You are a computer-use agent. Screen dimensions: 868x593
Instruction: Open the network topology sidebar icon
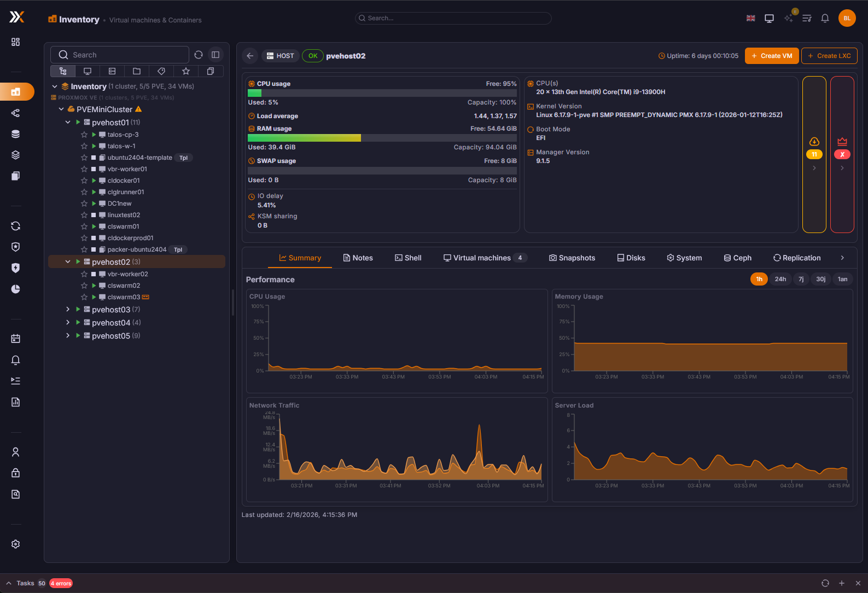15,113
